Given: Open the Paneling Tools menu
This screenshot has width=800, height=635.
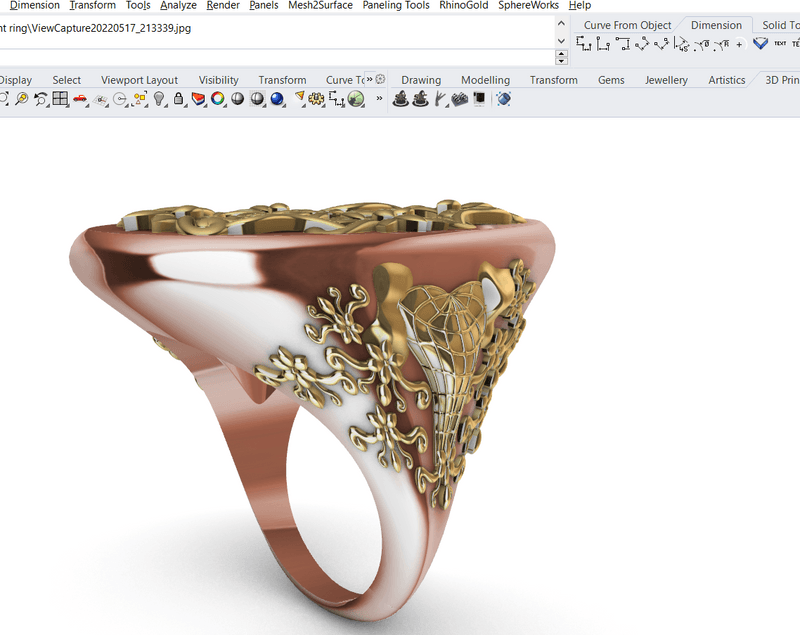Looking at the screenshot, I should coord(396,6).
